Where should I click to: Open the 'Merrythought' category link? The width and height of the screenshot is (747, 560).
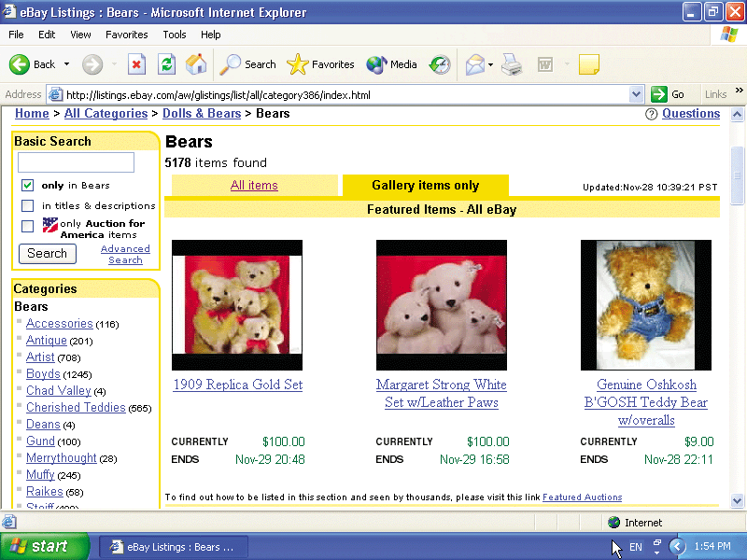pyautogui.click(x=62, y=458)
